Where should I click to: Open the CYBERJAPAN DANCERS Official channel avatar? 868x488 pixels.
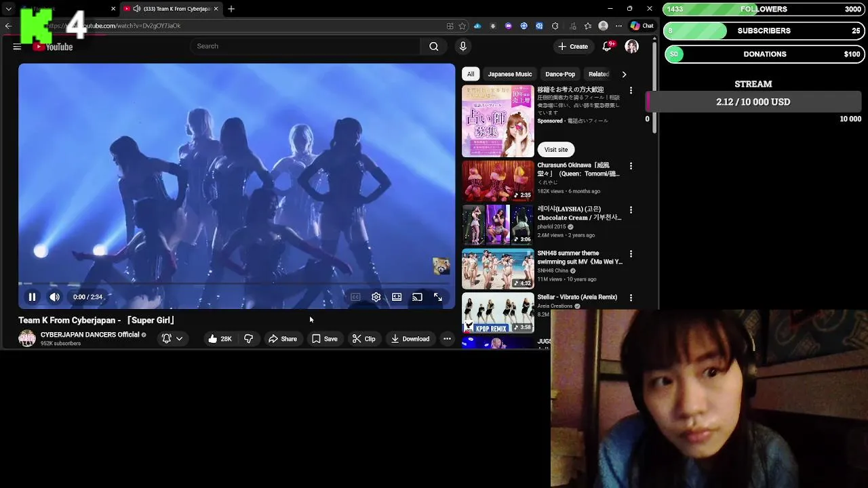click(27, 339)
